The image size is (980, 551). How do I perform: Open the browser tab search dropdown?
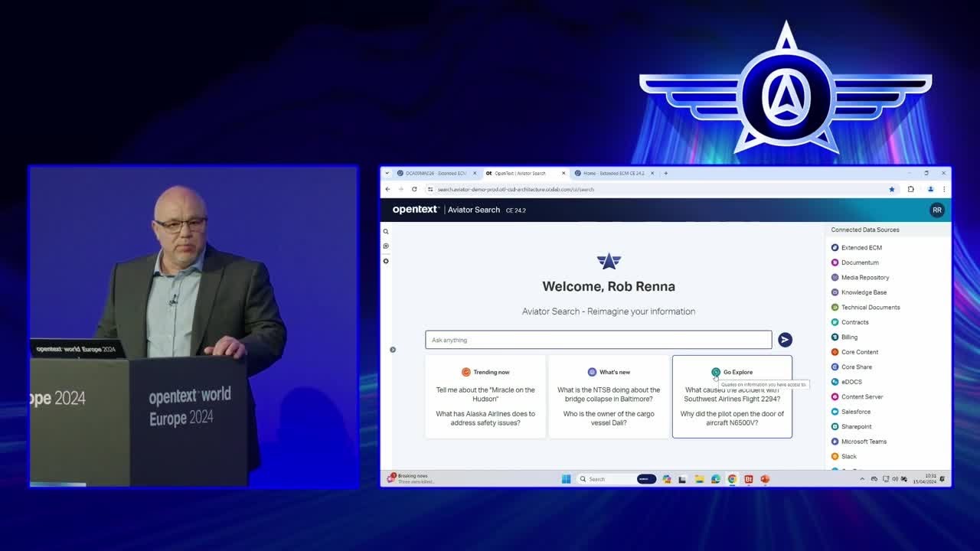point(387,173)
